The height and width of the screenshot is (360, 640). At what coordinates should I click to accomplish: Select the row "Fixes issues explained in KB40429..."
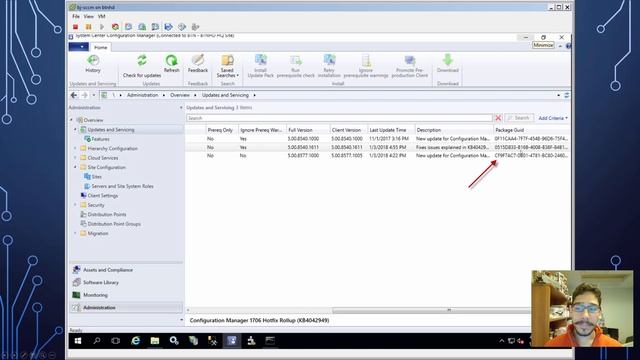point(378,147)
